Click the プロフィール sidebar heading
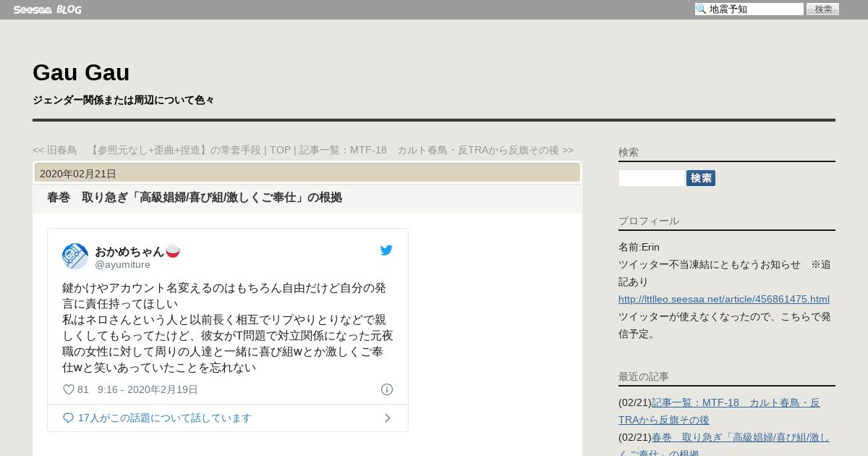Screen dimensions: 868x456 649,221
